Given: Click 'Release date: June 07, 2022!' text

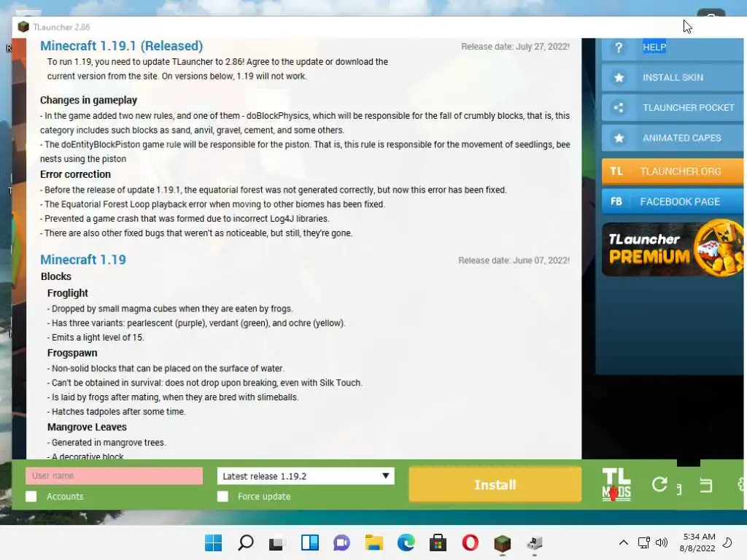Looking at the screenshot, I should (x=514, y=260).
